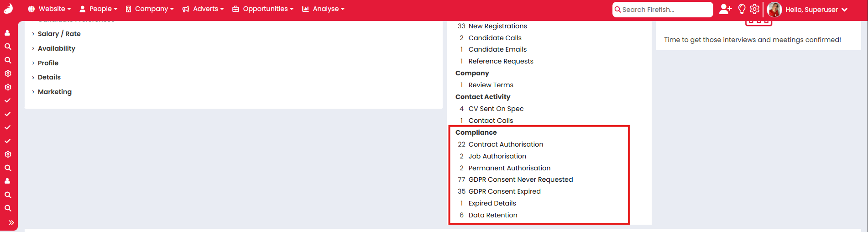The height and width of the screenshot is (232, 868).
Task: Open the Adverts menu
Action: tap(203, 9)
